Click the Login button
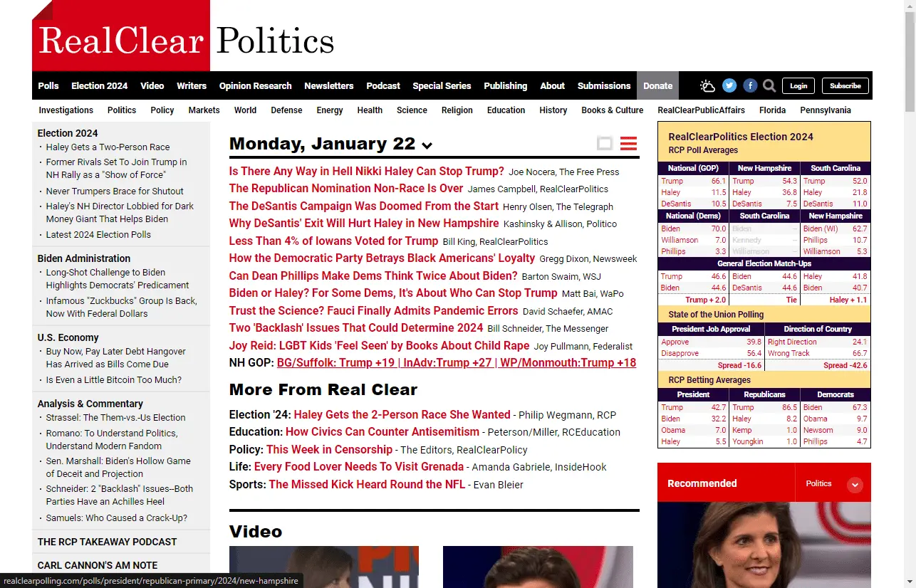The image size is (916, 588). (799, 85)
